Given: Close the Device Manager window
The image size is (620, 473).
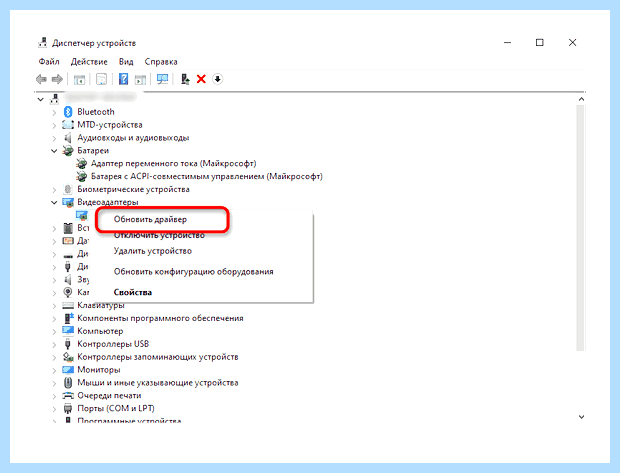Looking at the screenshot, I should (572, 42).
